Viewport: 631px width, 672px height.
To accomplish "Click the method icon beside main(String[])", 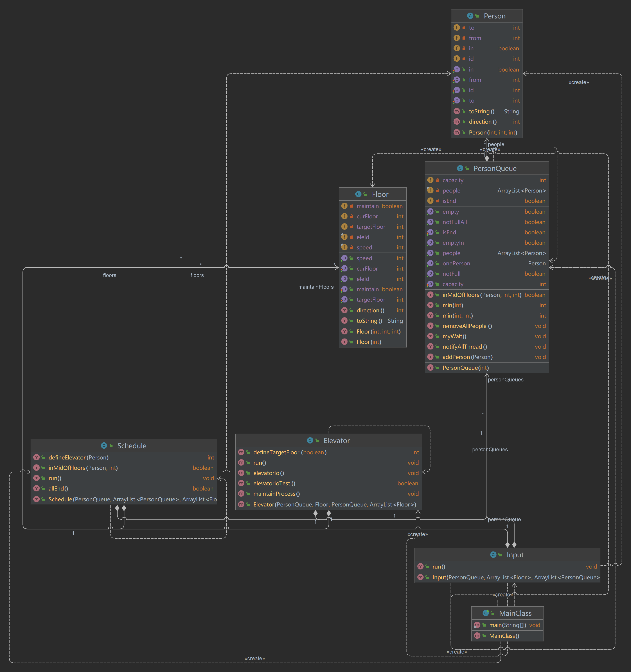I will pos(477,625).
